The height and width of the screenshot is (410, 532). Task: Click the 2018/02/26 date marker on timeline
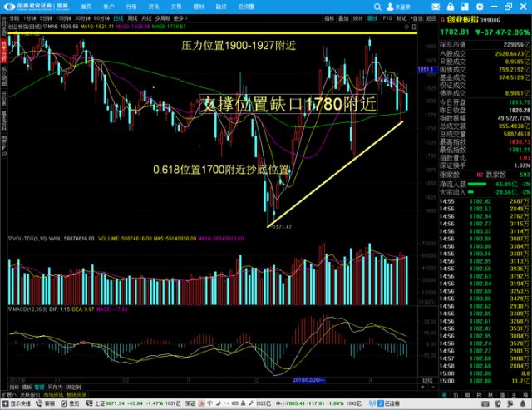coord(308,380)
